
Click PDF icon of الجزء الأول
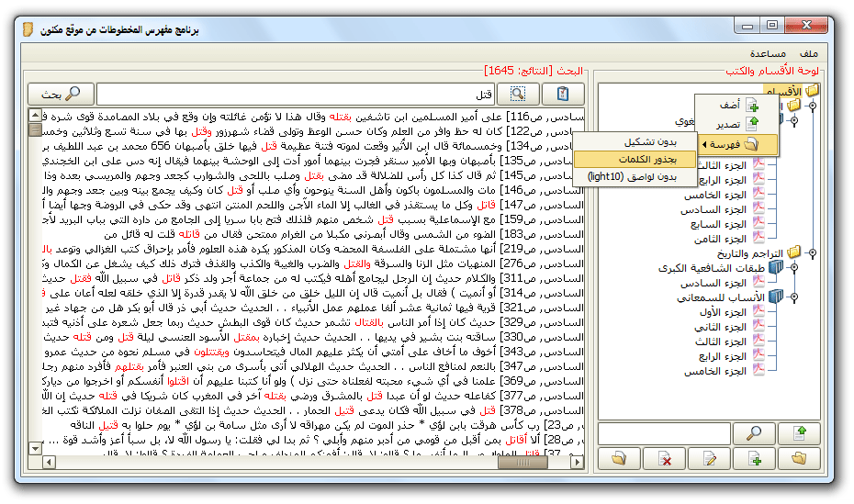coord(758,311)
